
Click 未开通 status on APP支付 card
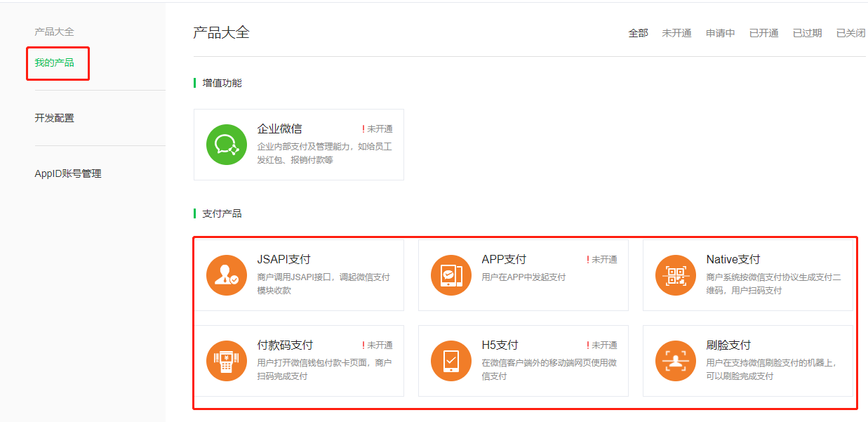click(602, 260)
